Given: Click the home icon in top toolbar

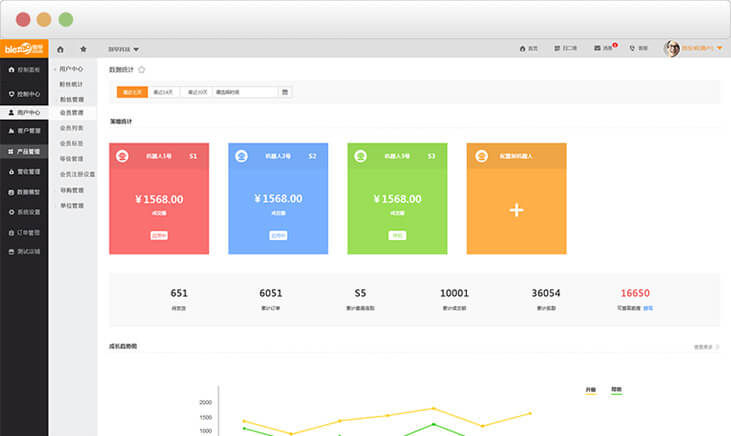Looking at the screenshot, I should (x=61, y=48).
